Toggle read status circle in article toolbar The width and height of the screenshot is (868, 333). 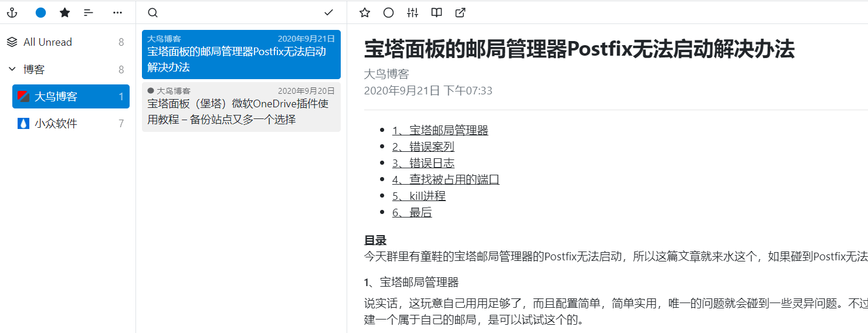[388, 12]
